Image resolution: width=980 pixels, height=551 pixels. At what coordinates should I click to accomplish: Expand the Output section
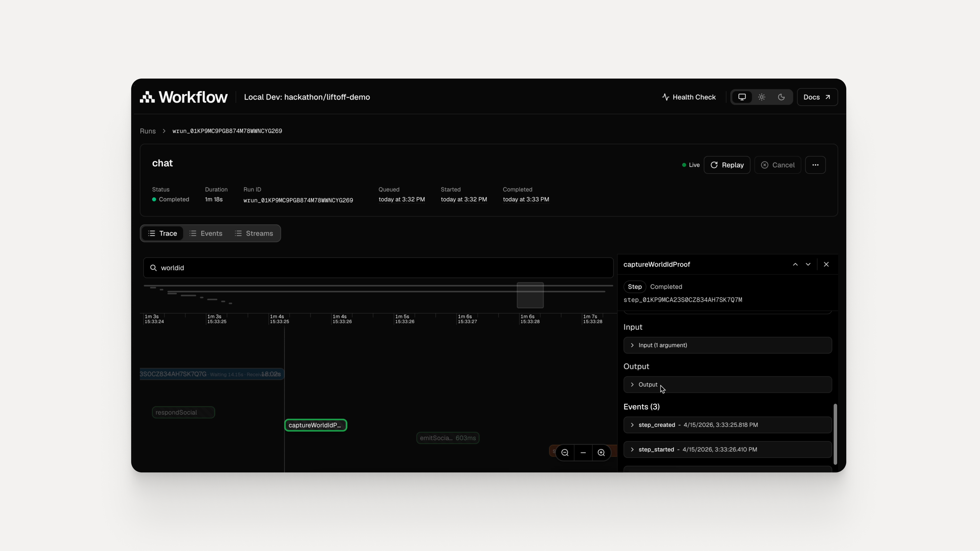pyautogui.click(x=727, y=384)
